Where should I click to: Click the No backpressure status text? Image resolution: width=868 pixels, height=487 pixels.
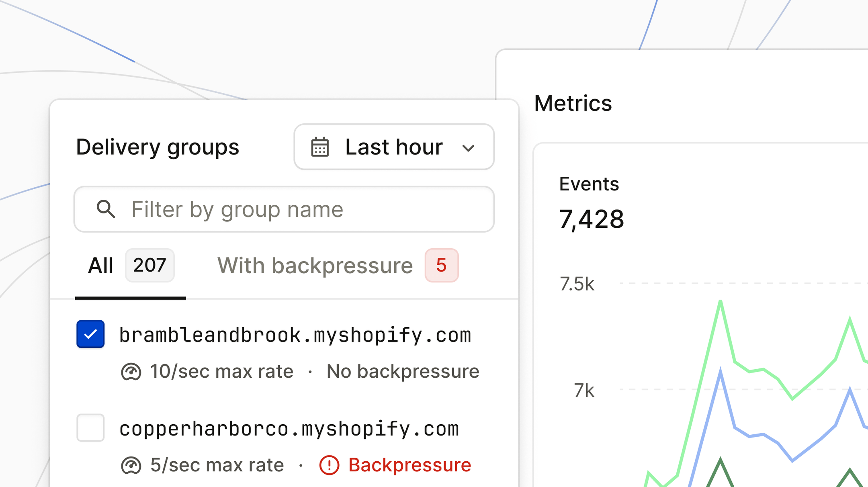click(403, 371)
